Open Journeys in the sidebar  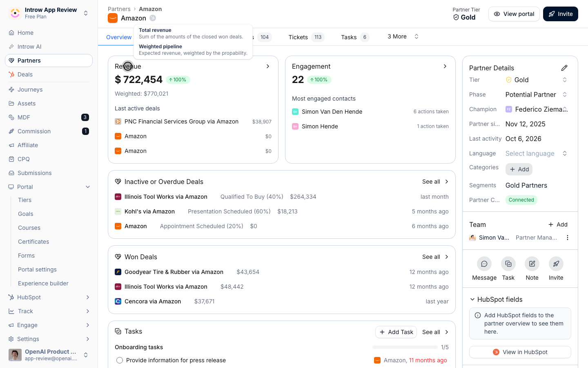tap(49, 90)
